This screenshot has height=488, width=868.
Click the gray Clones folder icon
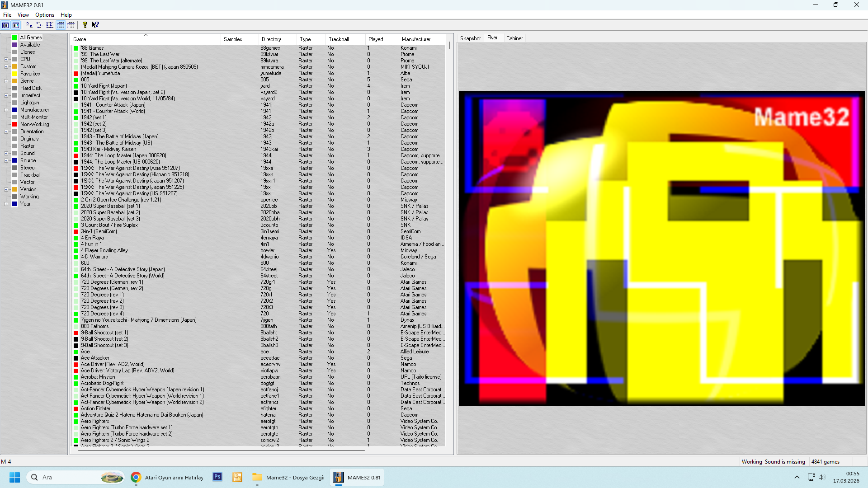(14, 52)
